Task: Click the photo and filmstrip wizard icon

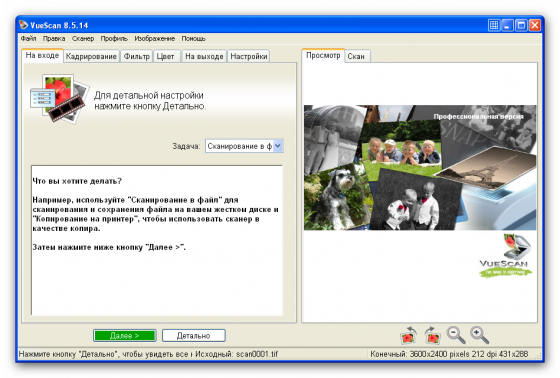Action: click(59, 99)
